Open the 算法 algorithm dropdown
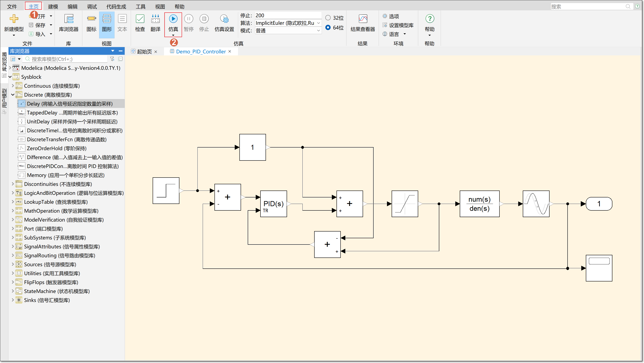This screenshot has height=363, width=644. point(318,23)
